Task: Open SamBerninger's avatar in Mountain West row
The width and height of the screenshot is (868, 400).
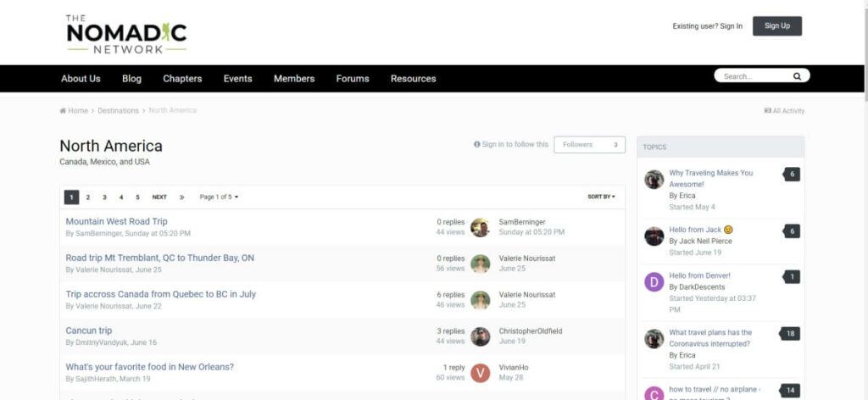Action: click(480, 227)
